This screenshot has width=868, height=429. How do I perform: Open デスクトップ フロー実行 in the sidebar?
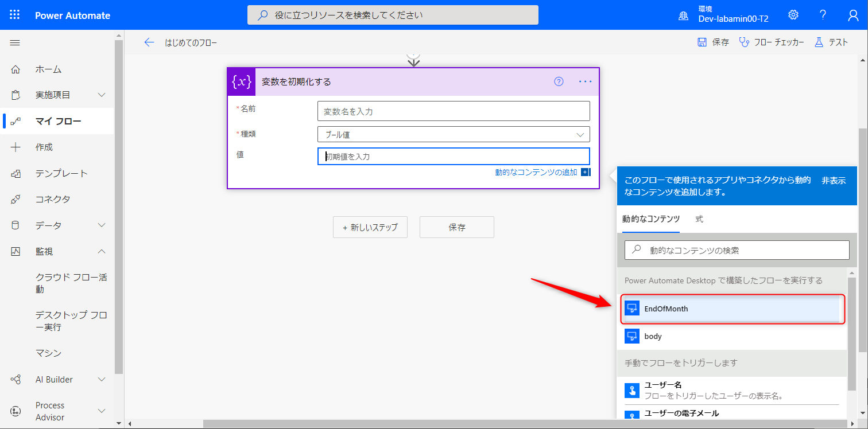click(71, 321)
